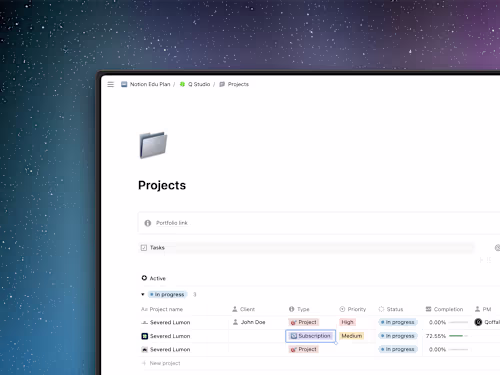Select the Active view tab
The height and width of the screenshot is (375, 500).
[154, 278]
